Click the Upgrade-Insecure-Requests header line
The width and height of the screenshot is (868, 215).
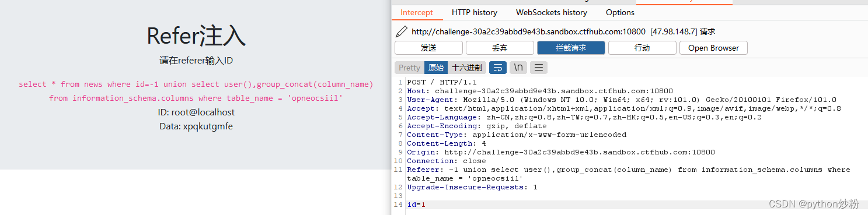click(x=472, y=187)
